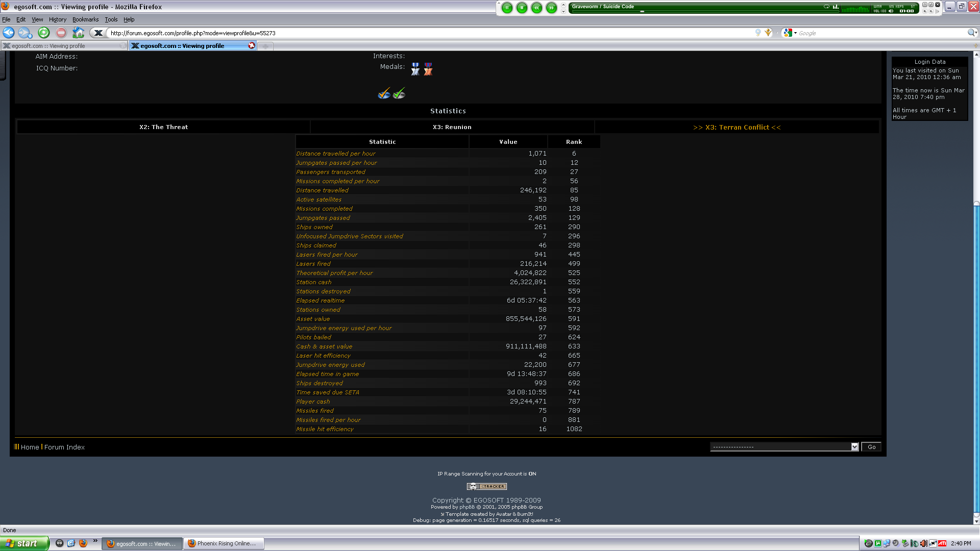Skip to next track in media player

[551, 8]
